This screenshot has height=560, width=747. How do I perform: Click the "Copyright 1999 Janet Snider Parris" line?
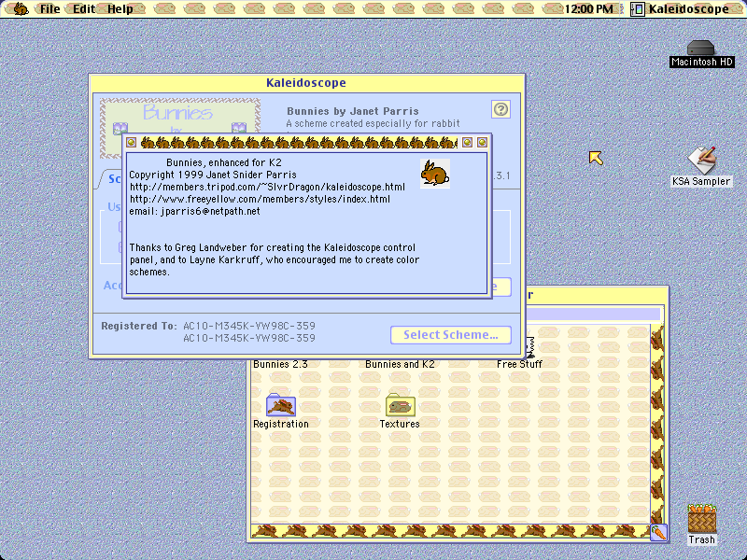(213, 175)
